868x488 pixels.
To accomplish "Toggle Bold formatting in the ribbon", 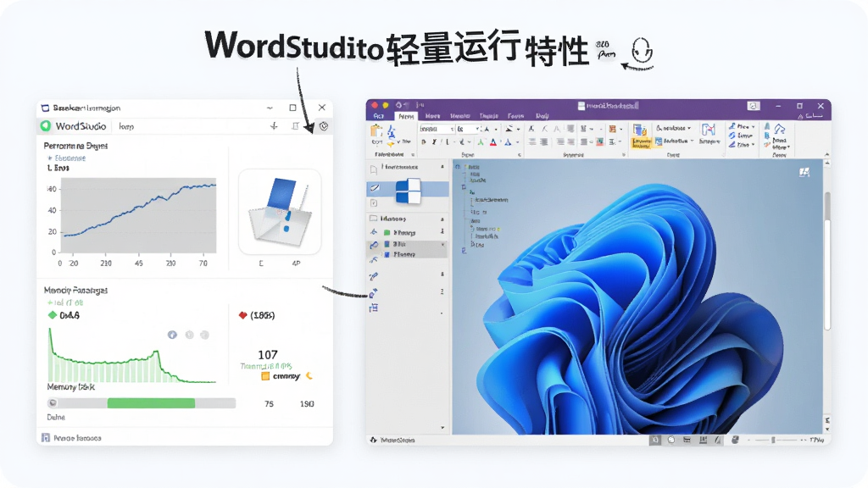I will pos(424,142).
